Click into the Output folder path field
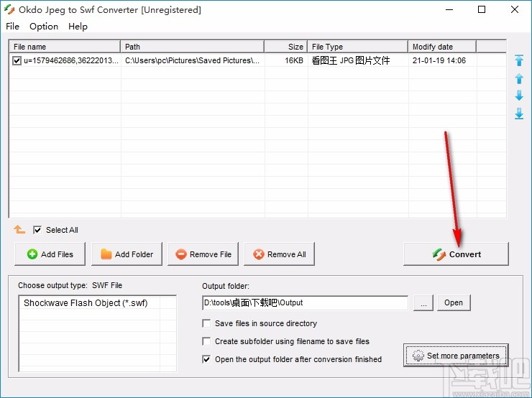Image resolution: width=532 pixels, height=398 pixels. [305, 302]
